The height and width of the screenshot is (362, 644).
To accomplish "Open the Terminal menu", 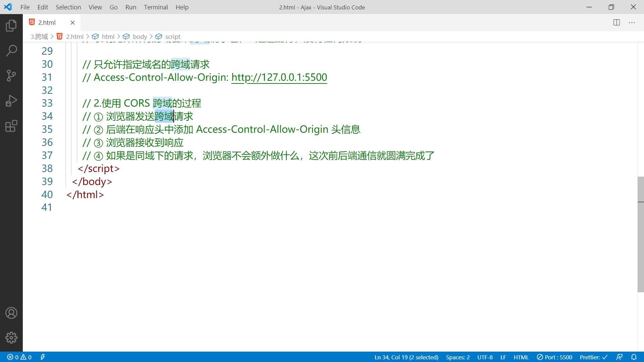I will pos(156,7).
